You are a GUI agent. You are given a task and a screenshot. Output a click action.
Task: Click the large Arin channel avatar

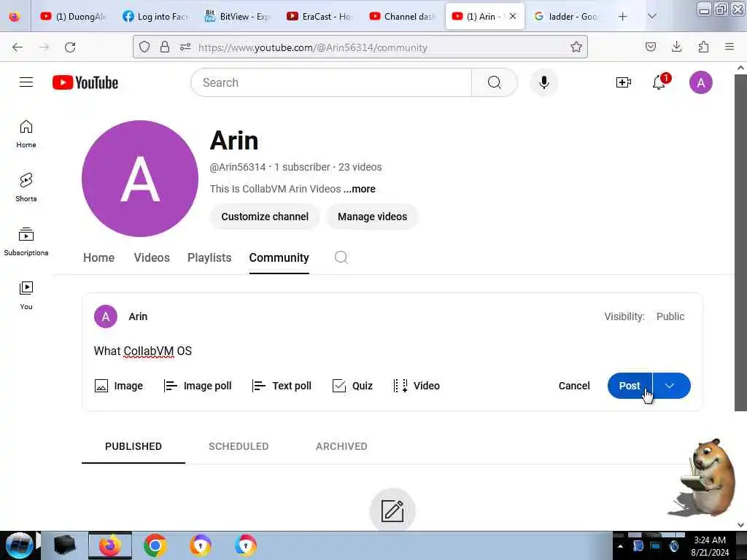click(x=139, y=178)
